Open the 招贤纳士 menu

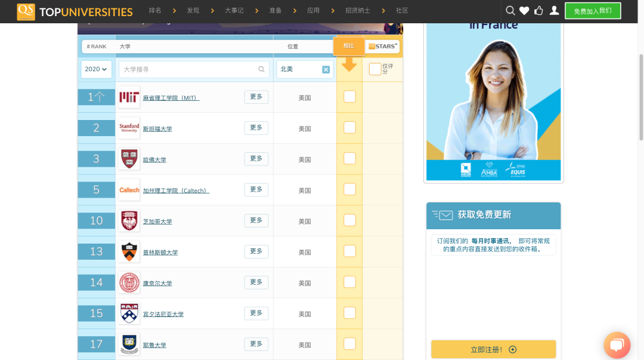tap(358, 11)
